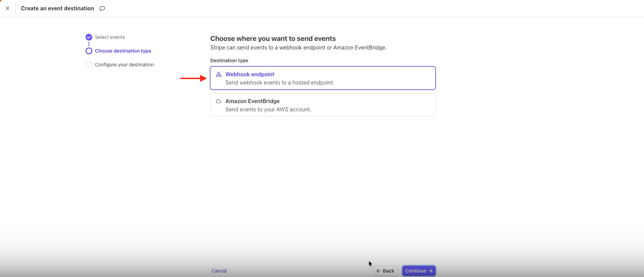This screenshot has width=644, height=277.
Task: Open the Choose destination type step
Action: (x=123, y=51)
